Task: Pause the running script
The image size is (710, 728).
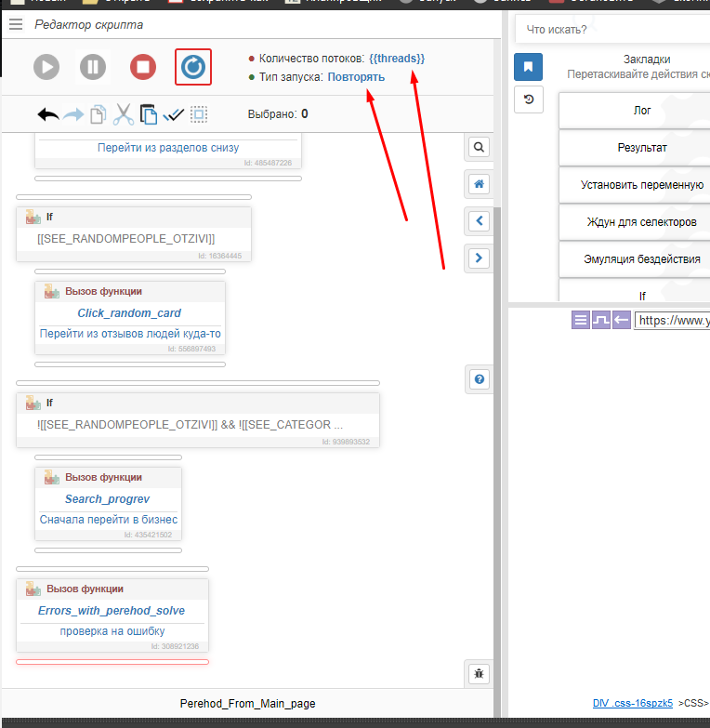Action: tap(92, 67)
